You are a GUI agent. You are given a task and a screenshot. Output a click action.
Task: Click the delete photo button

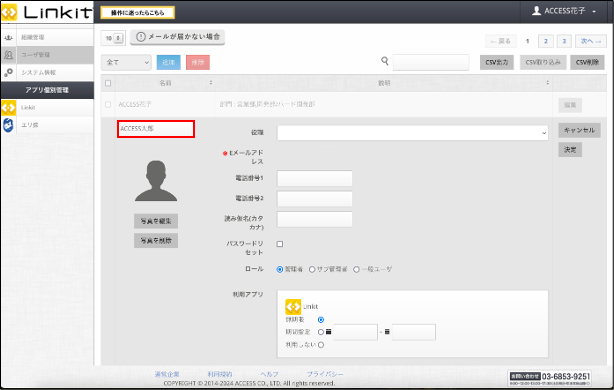(156, 240)
